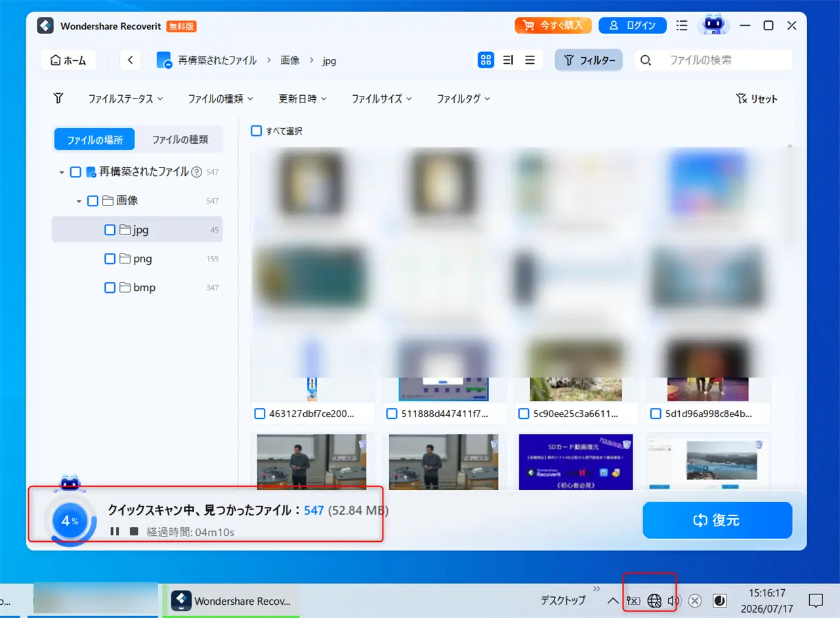Click the 今すぐ購入 button

553,26
